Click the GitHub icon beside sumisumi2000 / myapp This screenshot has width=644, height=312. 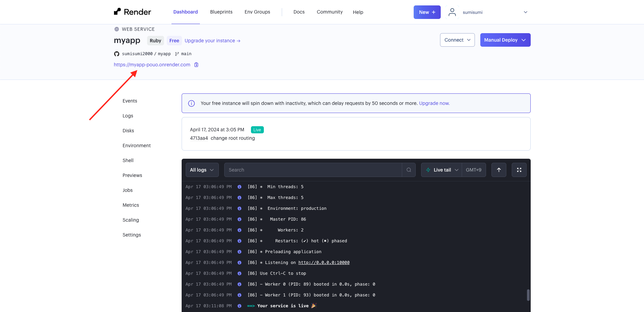[x=117, y=54]
